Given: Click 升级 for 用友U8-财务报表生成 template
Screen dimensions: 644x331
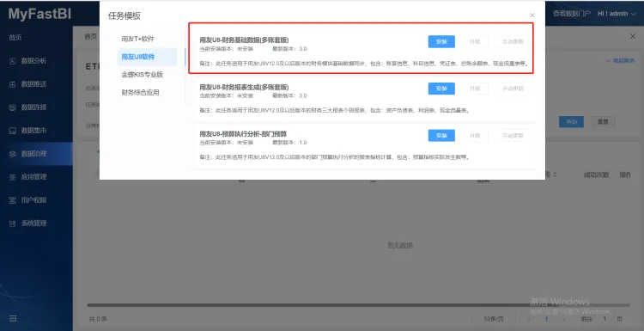Looking at the screenshot, I should [475, 89].
